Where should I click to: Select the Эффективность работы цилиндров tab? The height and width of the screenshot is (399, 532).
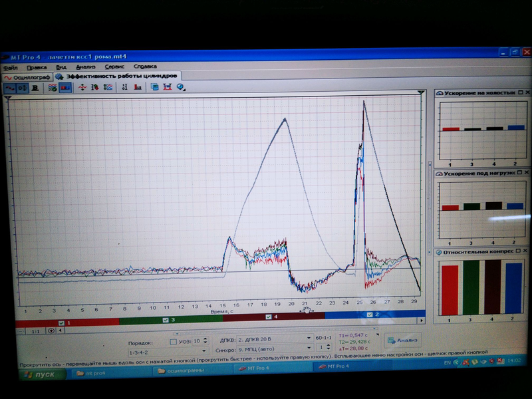[x=117, y=76]
